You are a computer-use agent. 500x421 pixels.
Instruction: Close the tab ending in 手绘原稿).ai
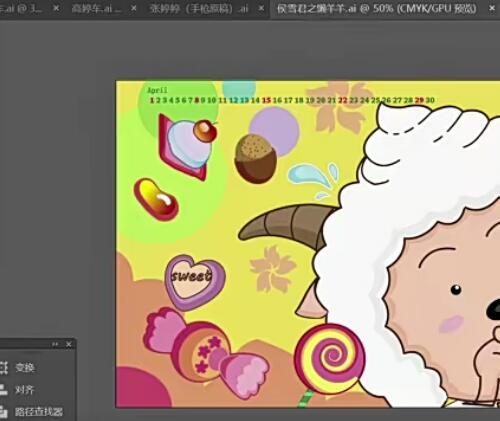point(262,9)
